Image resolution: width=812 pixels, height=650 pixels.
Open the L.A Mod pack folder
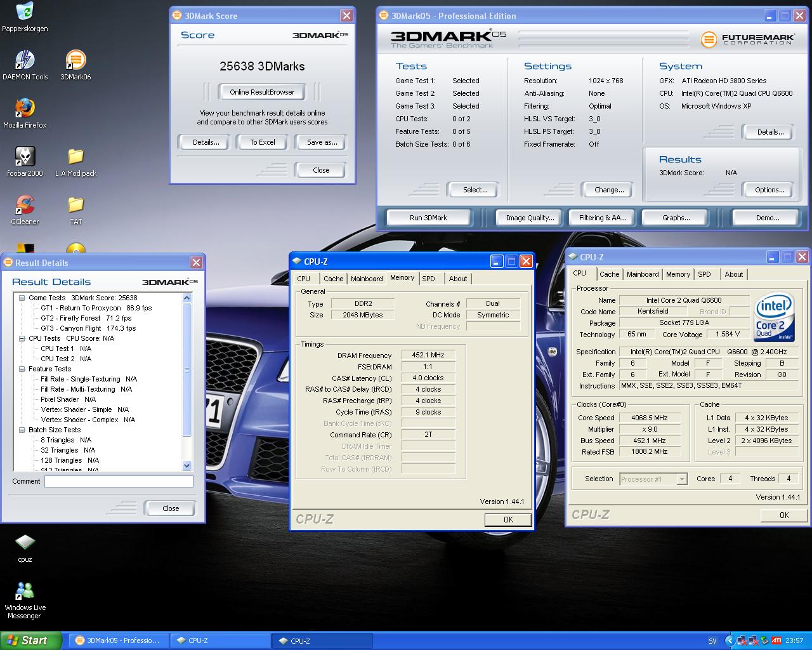pyautogui.click(x=75, y=162)
